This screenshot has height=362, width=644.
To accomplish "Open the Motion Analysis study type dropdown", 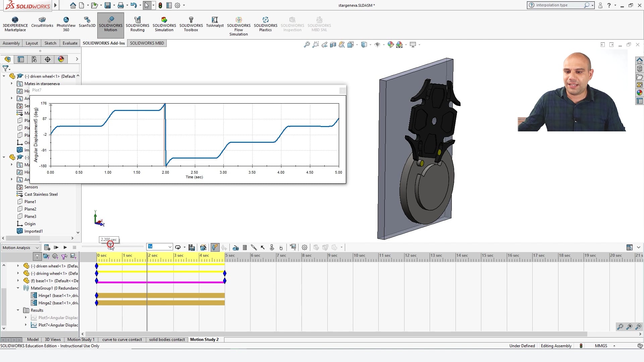I will point(37,247).
